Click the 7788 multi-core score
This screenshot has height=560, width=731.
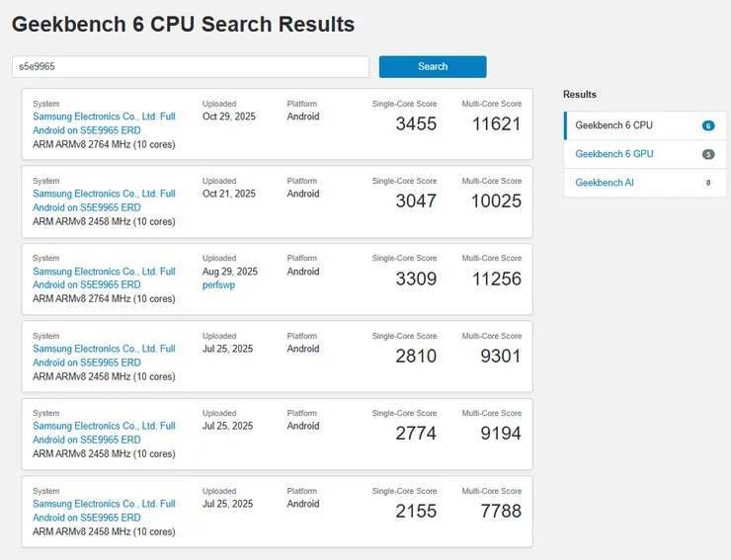(x=501, y=512)
